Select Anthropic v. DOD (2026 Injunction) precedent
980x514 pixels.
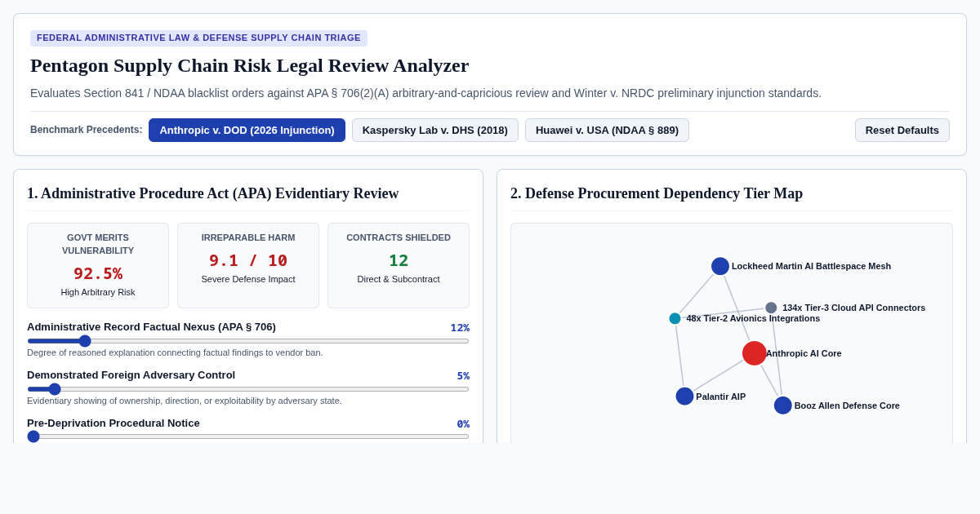coord(247,131)
